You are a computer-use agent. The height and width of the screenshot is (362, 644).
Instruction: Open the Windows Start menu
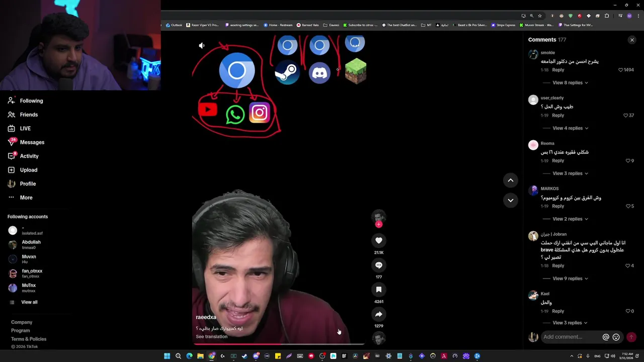click(x=167, y=356)
